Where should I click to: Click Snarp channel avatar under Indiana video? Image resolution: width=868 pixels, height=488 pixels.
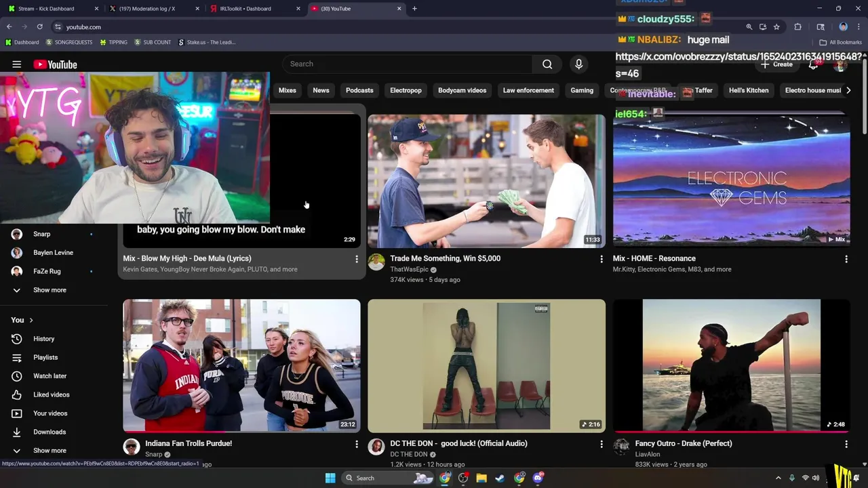132,447
